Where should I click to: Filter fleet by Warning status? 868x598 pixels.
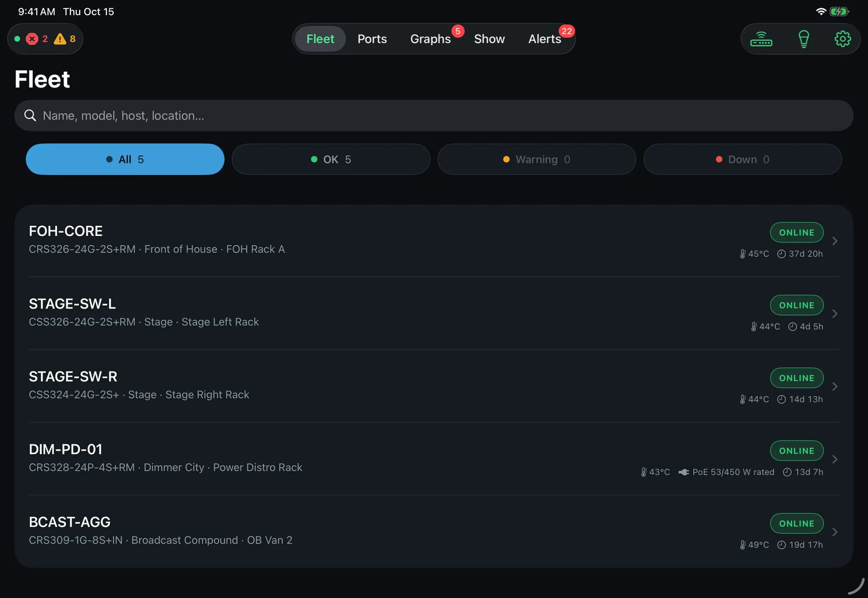coord(537,159)
